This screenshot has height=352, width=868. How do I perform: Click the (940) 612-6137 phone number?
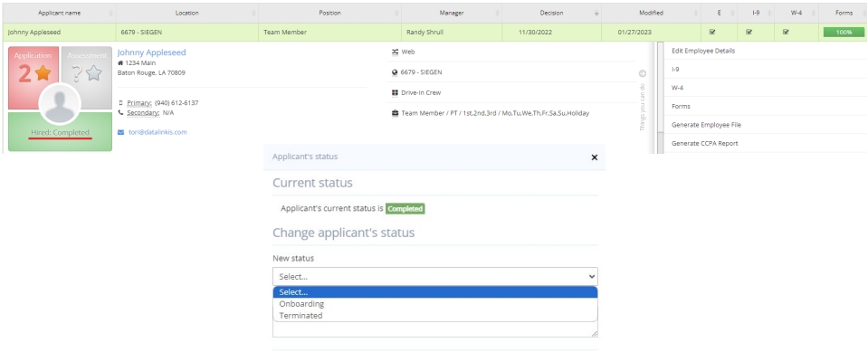pyautogui.click(x=176, y=103)
